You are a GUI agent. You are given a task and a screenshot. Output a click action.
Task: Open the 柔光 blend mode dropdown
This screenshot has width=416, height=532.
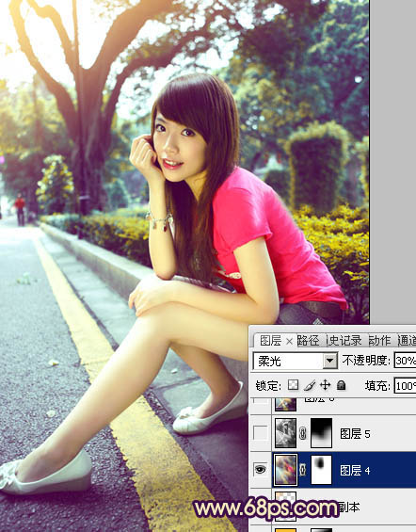(329, 361)
